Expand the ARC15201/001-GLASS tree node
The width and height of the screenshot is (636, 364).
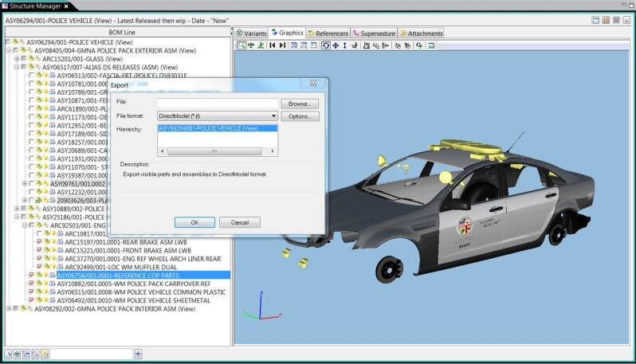click(17, 58)
